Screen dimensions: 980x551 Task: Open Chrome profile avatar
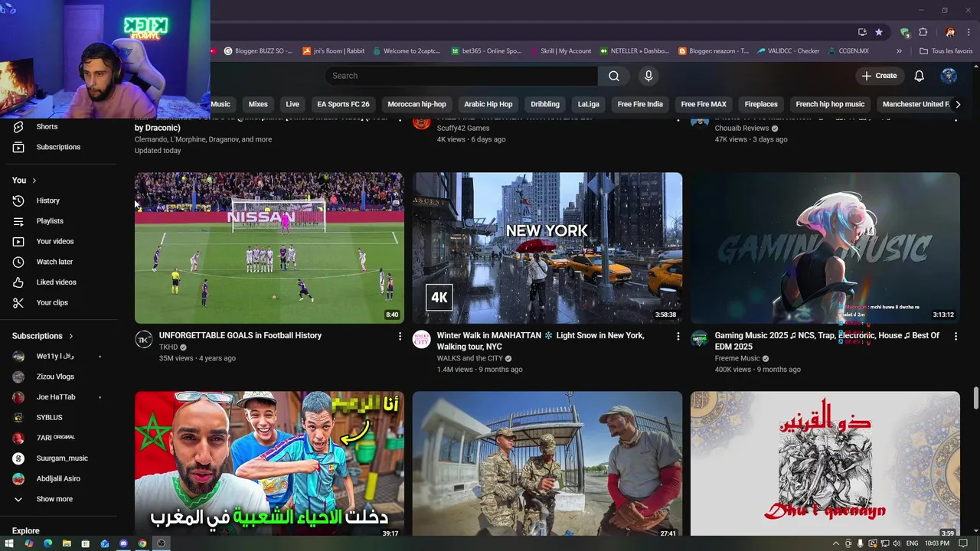pos(950,32)
